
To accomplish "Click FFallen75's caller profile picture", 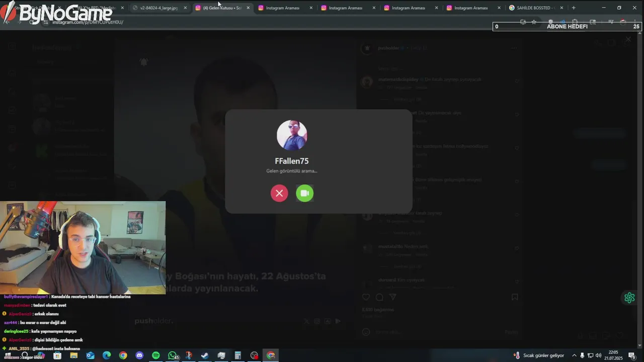I will pos(292,135).
